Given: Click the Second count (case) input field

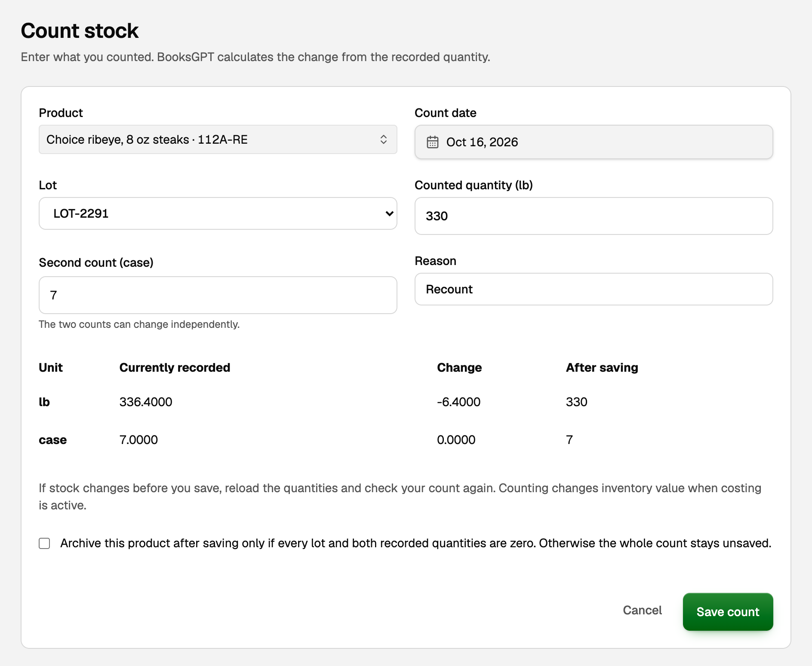Looking at the screenshot, I should click(x=218, y=295).
